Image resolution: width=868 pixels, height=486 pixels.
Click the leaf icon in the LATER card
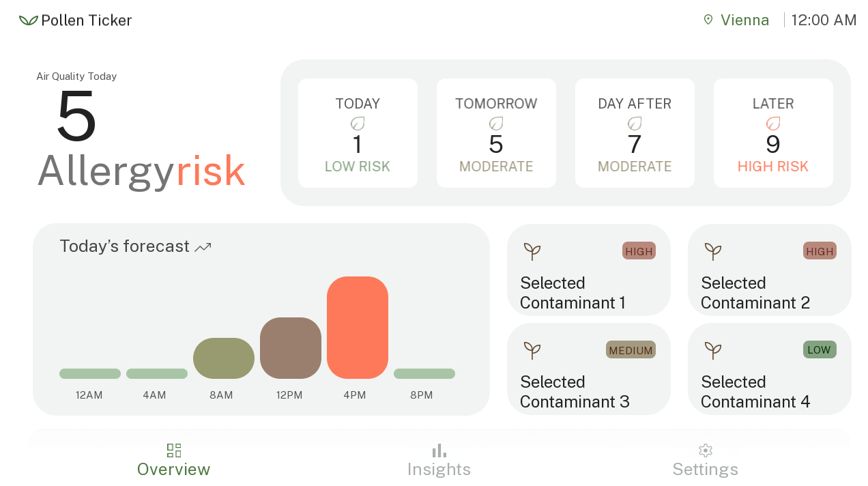point(773,124)
